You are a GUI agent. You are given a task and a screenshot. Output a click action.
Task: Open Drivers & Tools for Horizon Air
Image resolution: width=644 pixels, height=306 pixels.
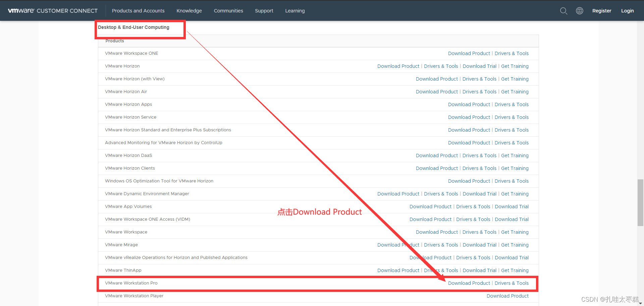coord(479,92)
